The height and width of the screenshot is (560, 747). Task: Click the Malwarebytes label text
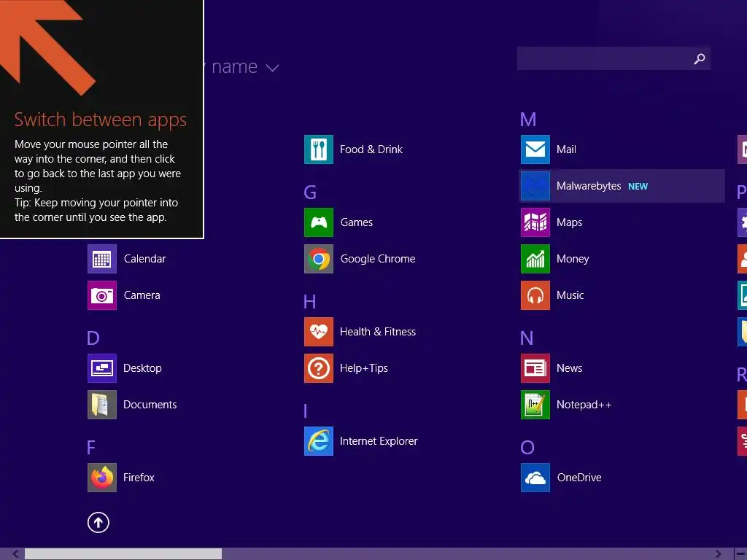[589, 186]
